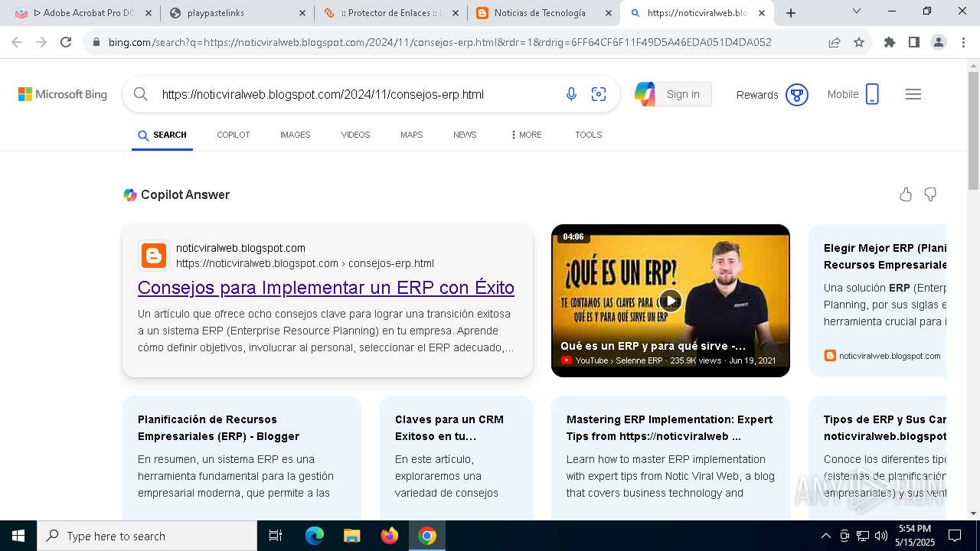Image resolution: width=980 pixels, height=551 pixels.
Task: Open the Chrome three-dot menu
Action: pyautogui.click(x=962, y=42)
